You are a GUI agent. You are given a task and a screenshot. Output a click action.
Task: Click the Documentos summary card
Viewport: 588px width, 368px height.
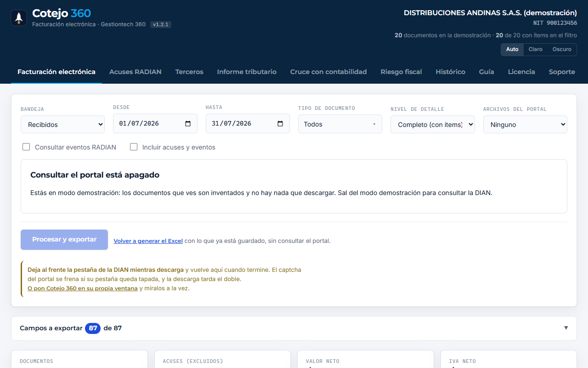click(79, 359)
